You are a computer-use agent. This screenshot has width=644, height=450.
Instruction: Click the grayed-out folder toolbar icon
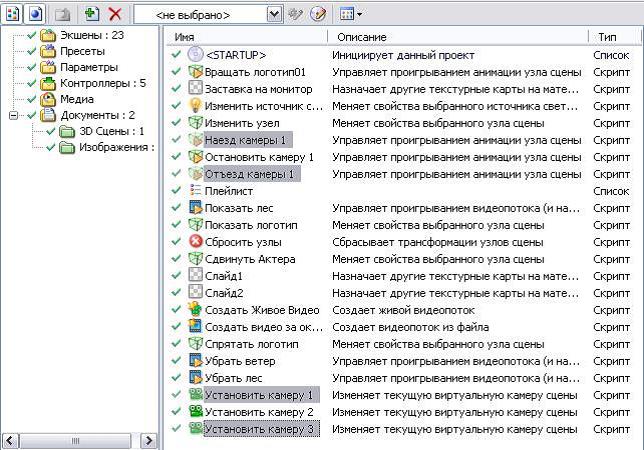[x=62, y=15]
